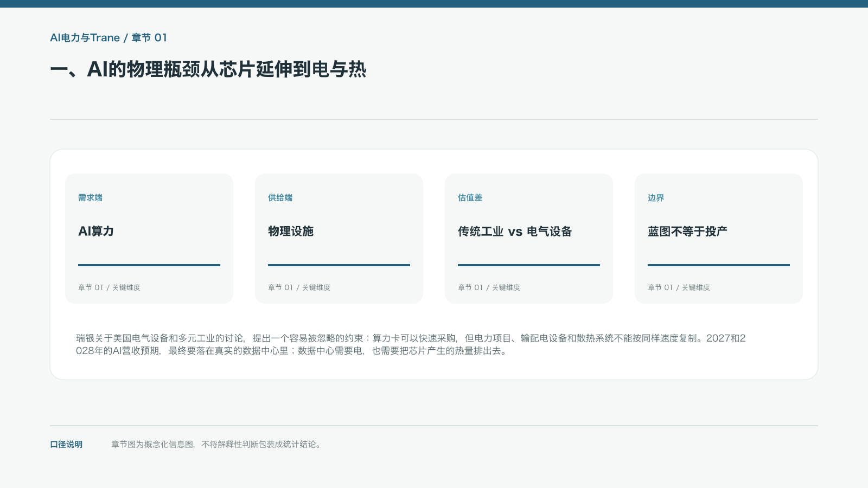
Task: Click the '供给端' label
Action: [280, 198]
